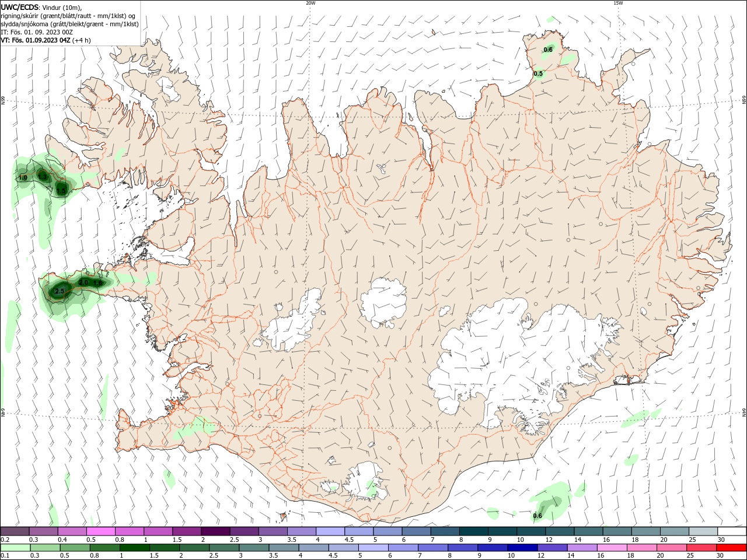Click the '4.5' label on snow scale
The width and height of the screenshot is (747, 560).
349,540
